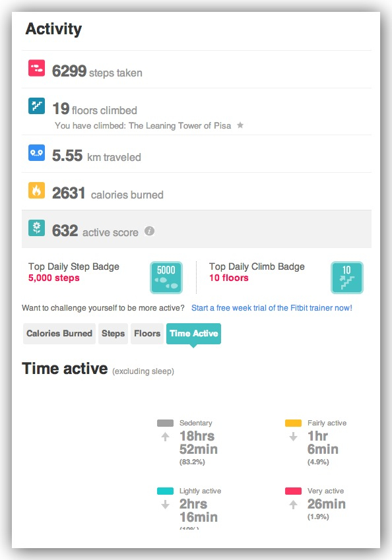
Task: Click the up arrow beside Sedentary time
Action: point(165,437)
